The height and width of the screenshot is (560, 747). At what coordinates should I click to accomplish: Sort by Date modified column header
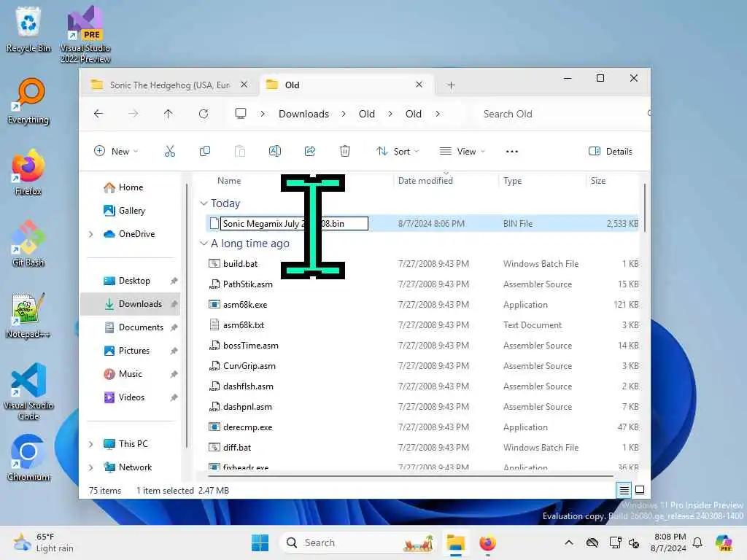coord(425,181)
